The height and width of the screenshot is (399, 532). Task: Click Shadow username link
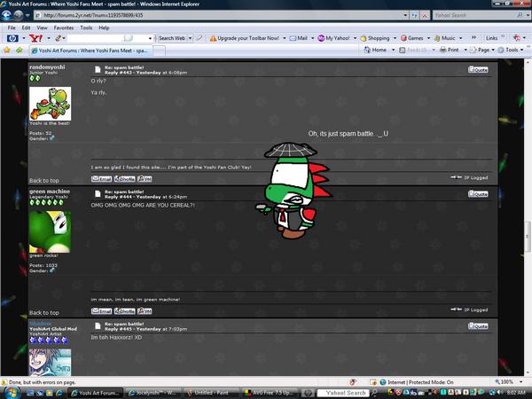[41, 324]
